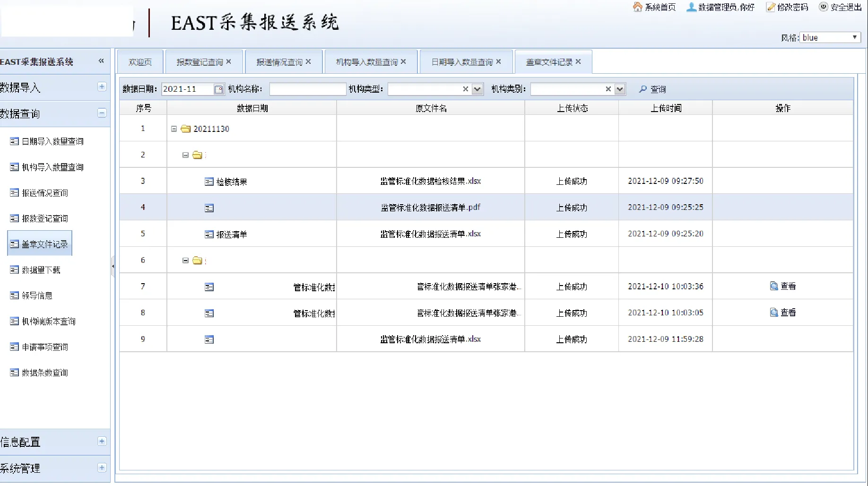Collapse the 数据查询 sidebar section
868x486 pixels.
[102, 113]
